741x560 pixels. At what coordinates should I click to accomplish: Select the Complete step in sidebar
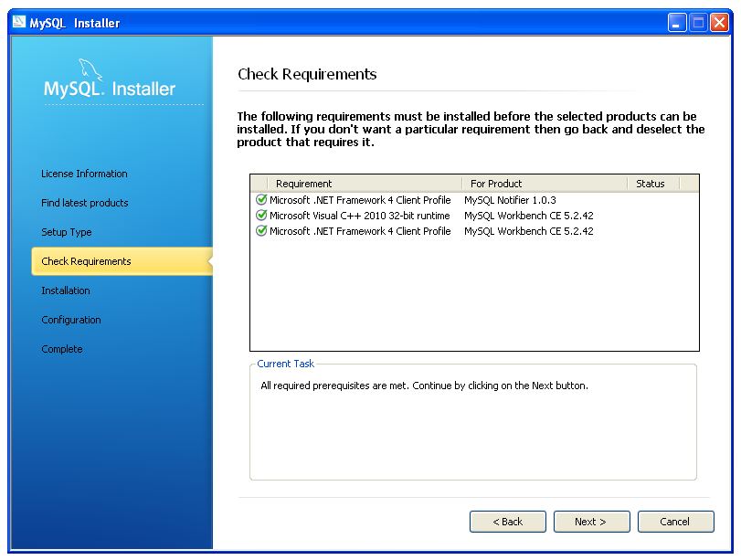coord(62,349)
